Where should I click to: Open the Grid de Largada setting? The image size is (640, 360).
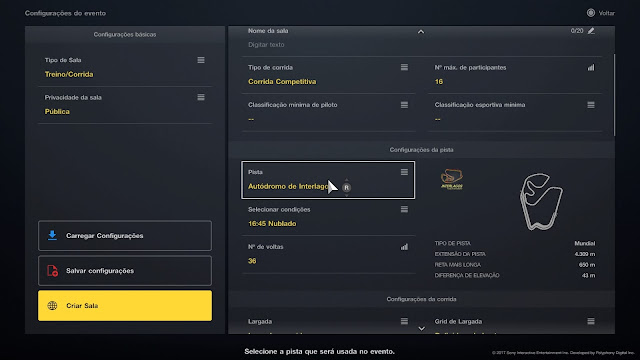click(x=515, y=326)
